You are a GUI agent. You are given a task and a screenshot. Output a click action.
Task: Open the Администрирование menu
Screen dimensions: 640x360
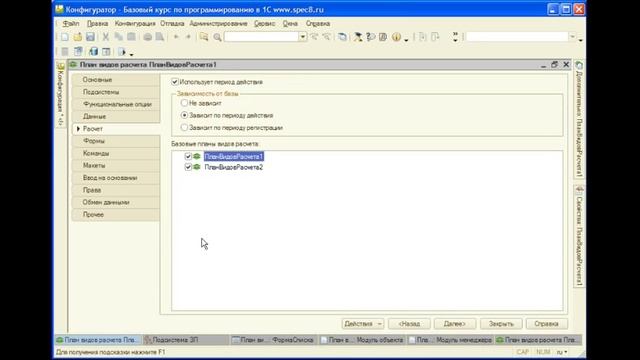[218, 24]
